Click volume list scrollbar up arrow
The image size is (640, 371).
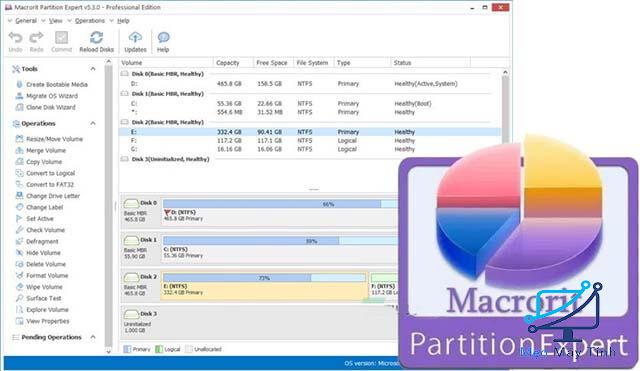[505, 72]
